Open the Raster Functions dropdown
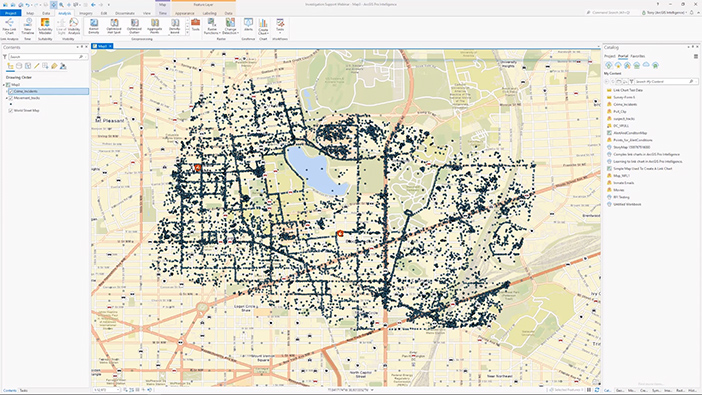 pyautogui.click(x=212, y=26)
